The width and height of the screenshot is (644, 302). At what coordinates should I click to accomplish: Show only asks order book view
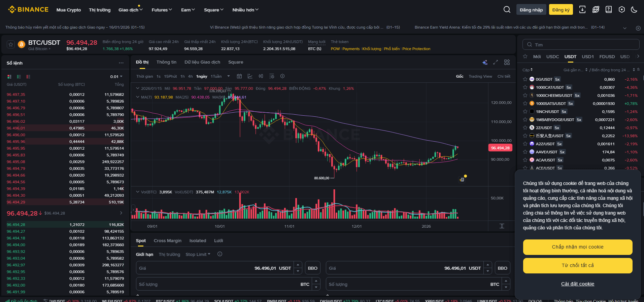click(28, 77)
